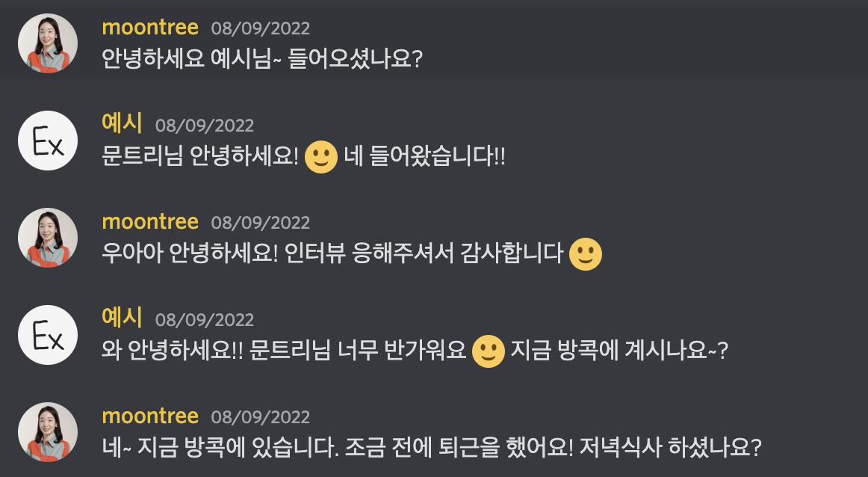Open moontree's avatar beside "인터뷰 응해주셔서 감사합니다"

tap(48, 238)
